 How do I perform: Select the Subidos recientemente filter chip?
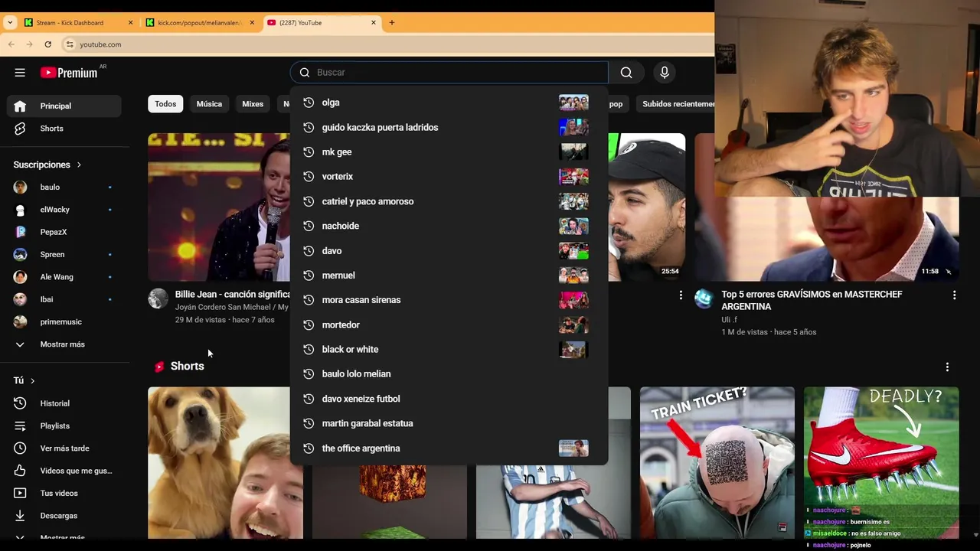click(x=677, y=104)
